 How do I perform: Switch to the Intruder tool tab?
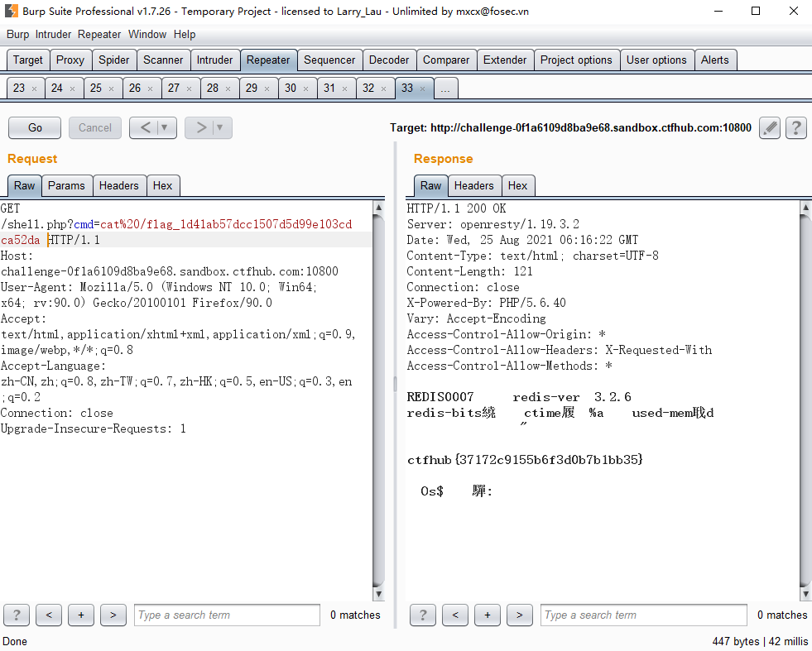click(214, 60)
